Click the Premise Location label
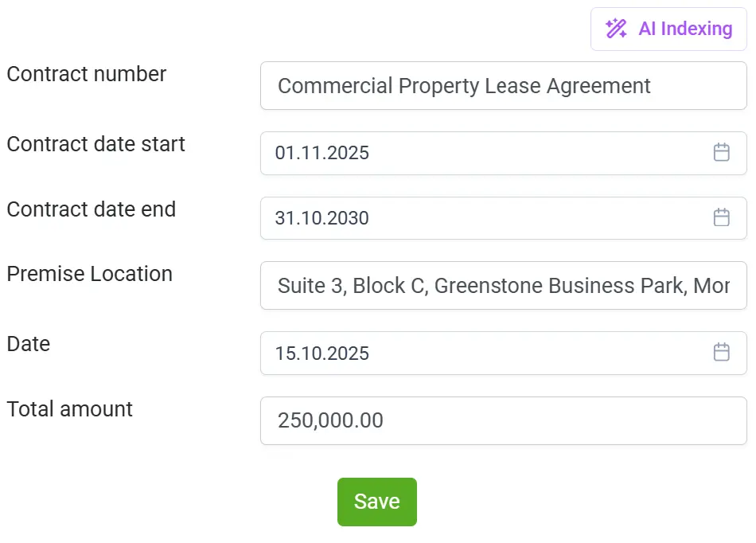756x543 pixels. (x=90, y=274)
